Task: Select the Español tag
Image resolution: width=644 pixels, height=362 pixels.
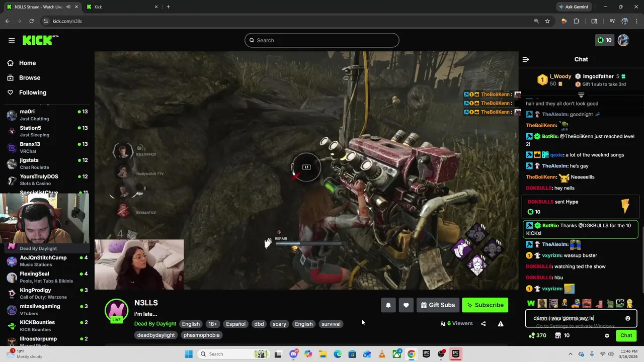Action: click(x=235, y=324)
